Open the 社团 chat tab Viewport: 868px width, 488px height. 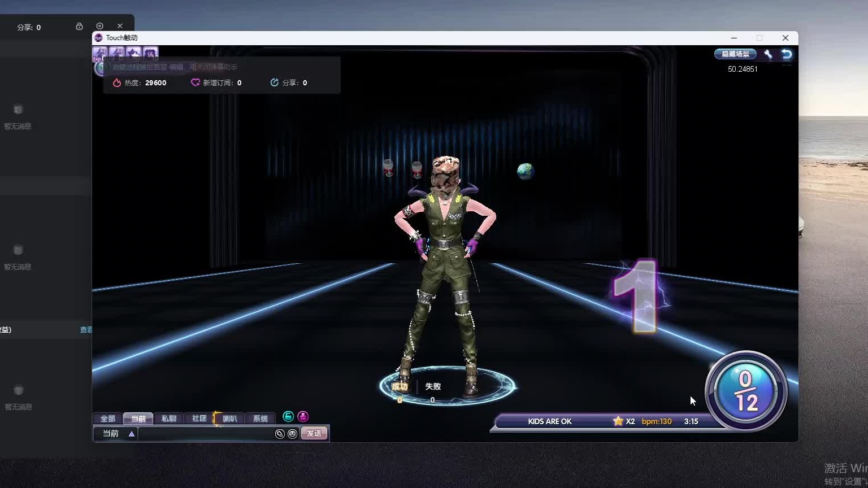click(199, 419)
